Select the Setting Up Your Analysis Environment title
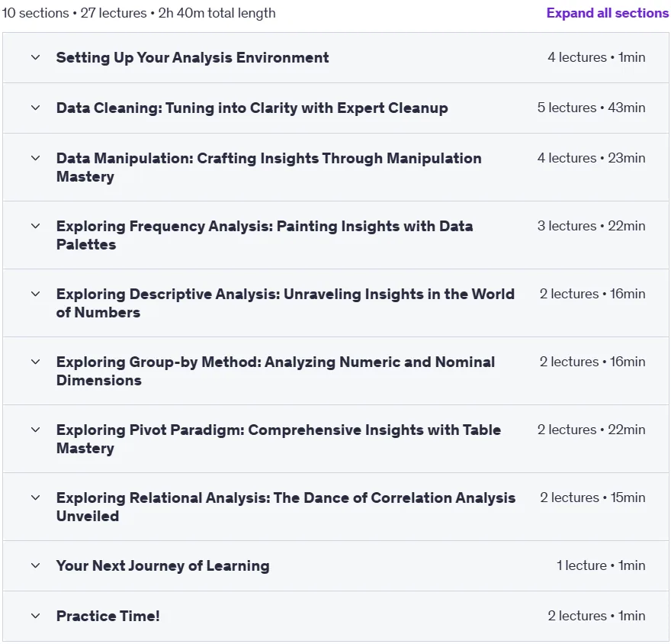 193,58
